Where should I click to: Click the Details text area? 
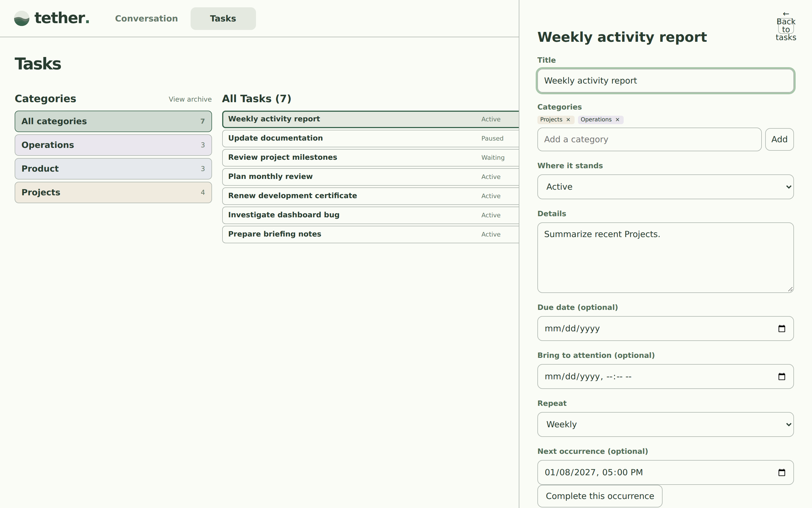pos(665,258)
